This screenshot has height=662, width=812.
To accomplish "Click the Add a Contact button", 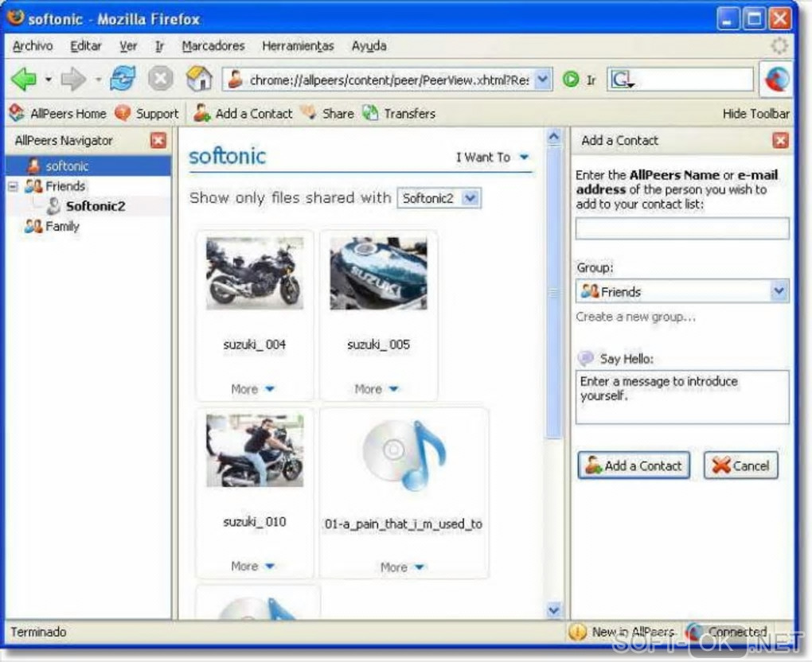I will pyautogui.click(x=634, y=465).
